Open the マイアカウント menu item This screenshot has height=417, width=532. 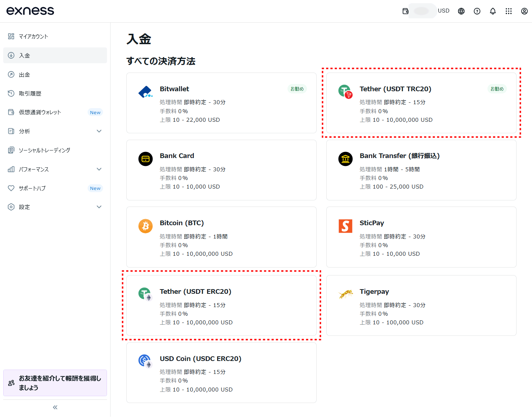55,36
